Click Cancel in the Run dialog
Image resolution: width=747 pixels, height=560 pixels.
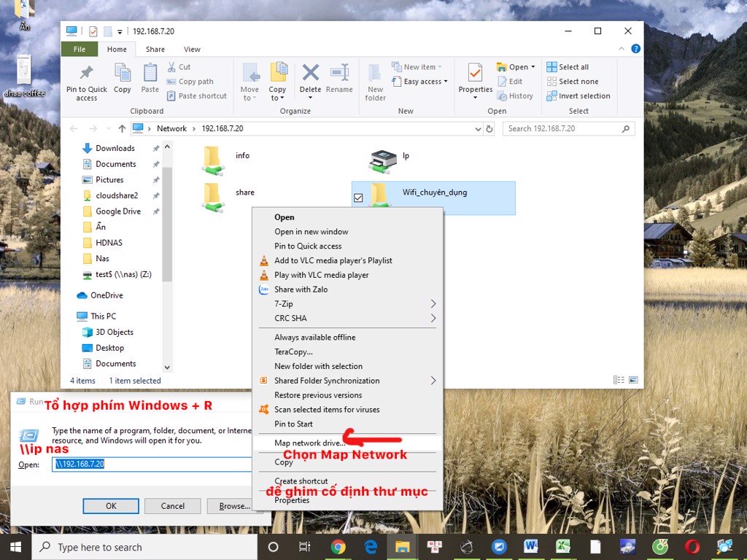pos(172,506)
